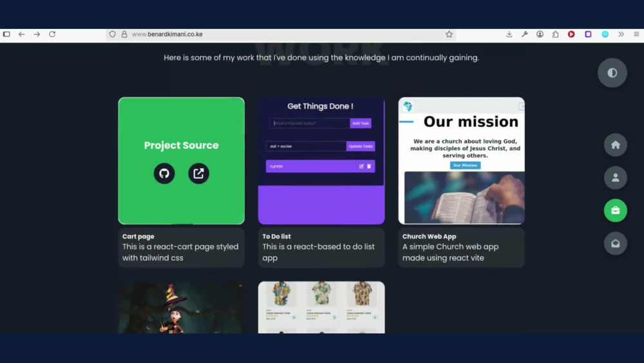
Task: Select the green Portfolio briefcase icon
Action: click(x=615, y=210)
